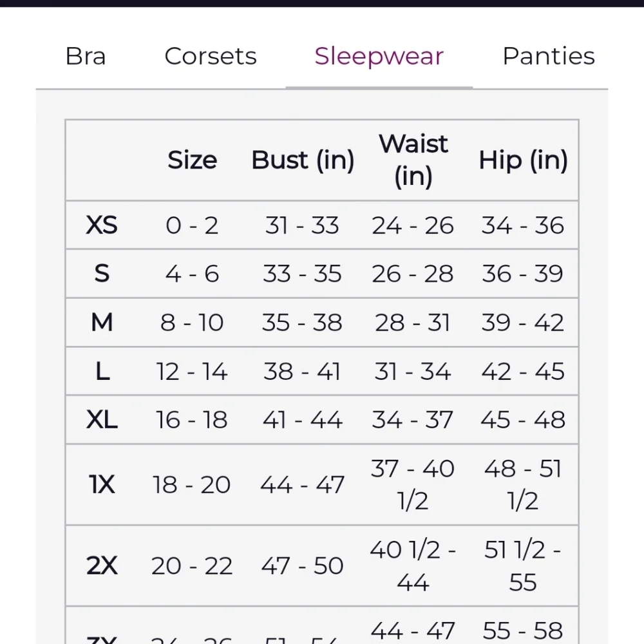Screen dimensions: 644x644
Task: Click the 2X row label
Action: (x=102, y=565)
